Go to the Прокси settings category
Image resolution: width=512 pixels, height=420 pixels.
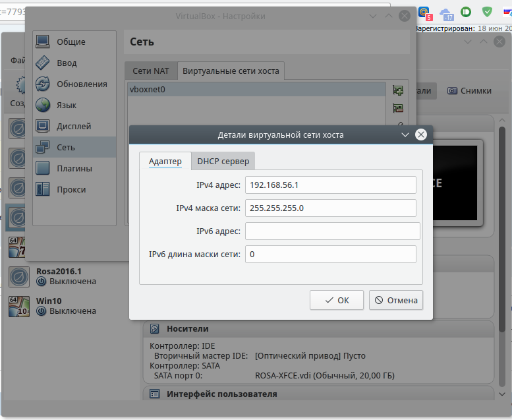point(74,190)
